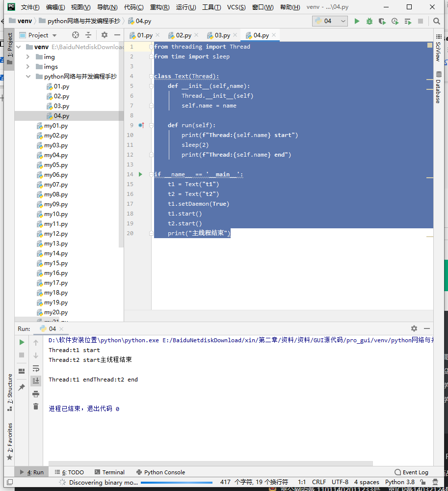Collapse the python网络与并发编程手抄 folder
The image size is (448, 491).
coord(28,77)
